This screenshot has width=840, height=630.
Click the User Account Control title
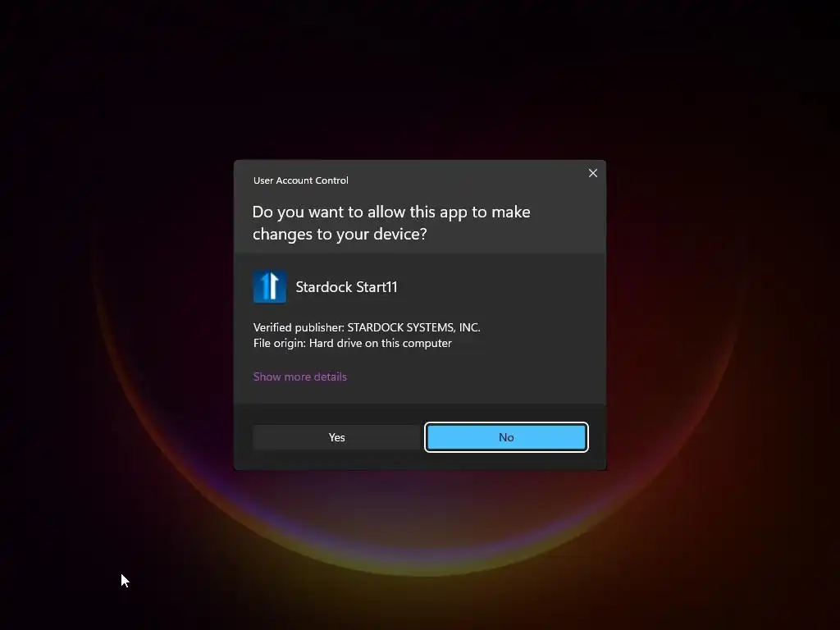coord(300,180)
